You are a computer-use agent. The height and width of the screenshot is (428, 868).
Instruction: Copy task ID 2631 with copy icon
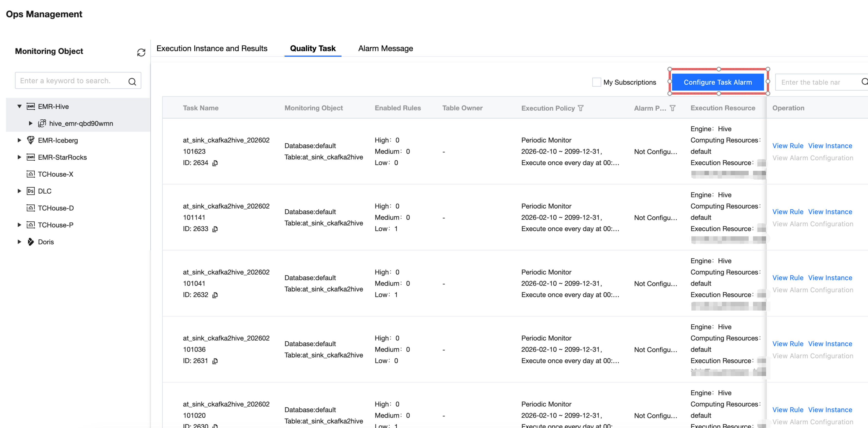215,361
